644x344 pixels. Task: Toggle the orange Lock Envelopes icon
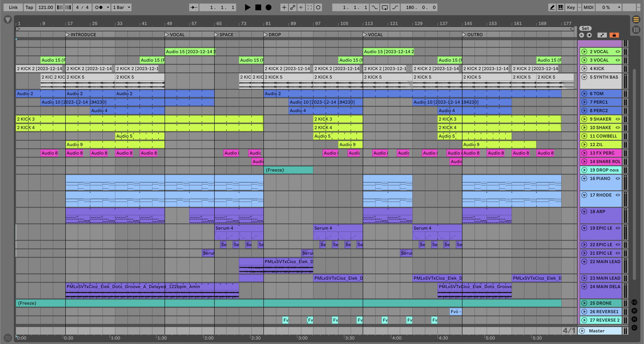tap(614, 35)
